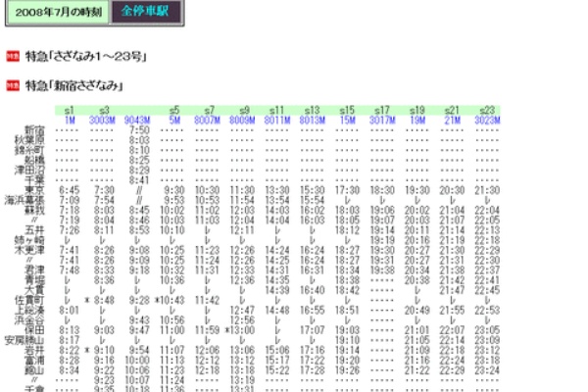Open train number 8007M link

207,120
